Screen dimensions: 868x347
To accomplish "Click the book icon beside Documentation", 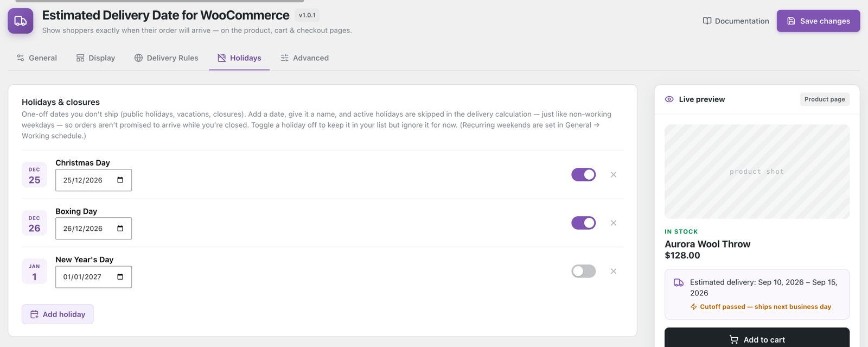I will (x=707, y=21).
